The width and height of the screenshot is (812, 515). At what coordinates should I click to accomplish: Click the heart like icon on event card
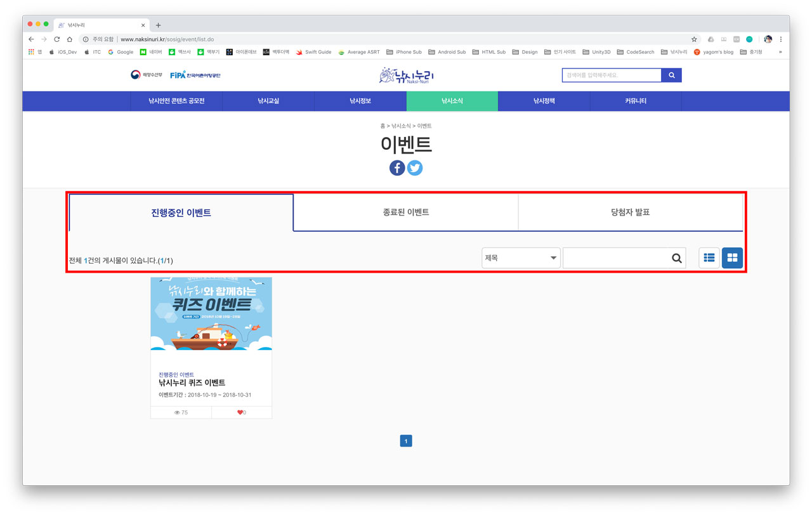pos(241,412)
